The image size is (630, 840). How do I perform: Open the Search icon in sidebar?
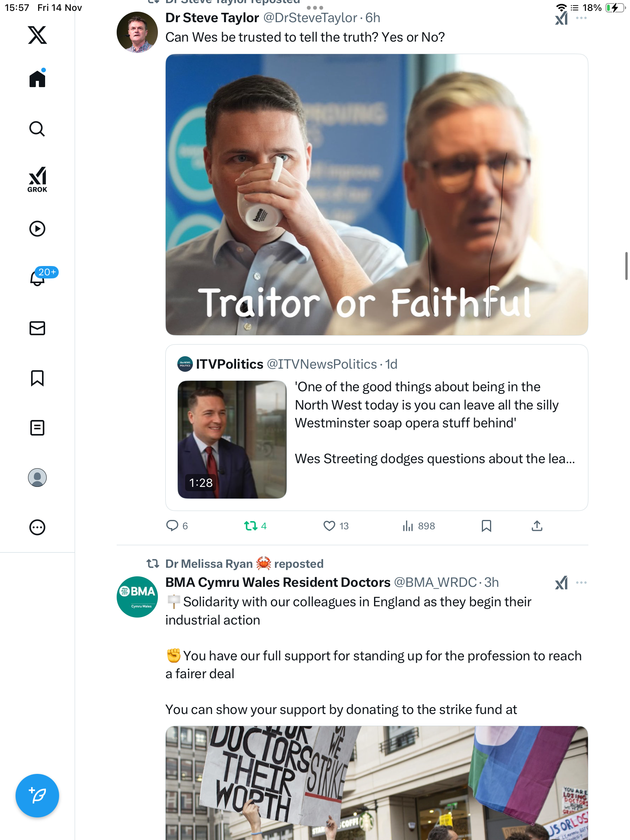click(x=37, y=129)
